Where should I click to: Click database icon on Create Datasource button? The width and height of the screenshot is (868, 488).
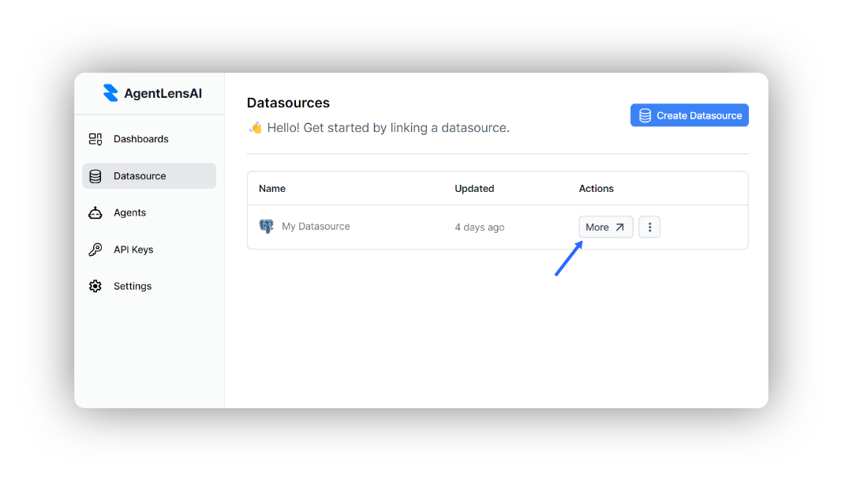[645, 115]
